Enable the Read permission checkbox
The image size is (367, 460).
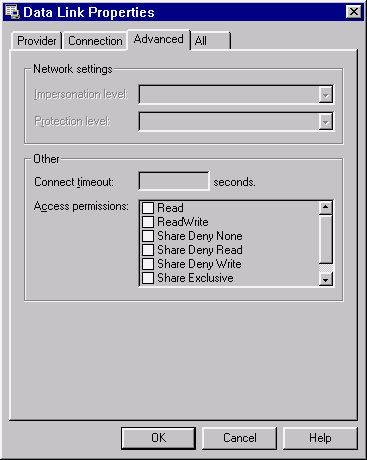(x=148, y=208)
